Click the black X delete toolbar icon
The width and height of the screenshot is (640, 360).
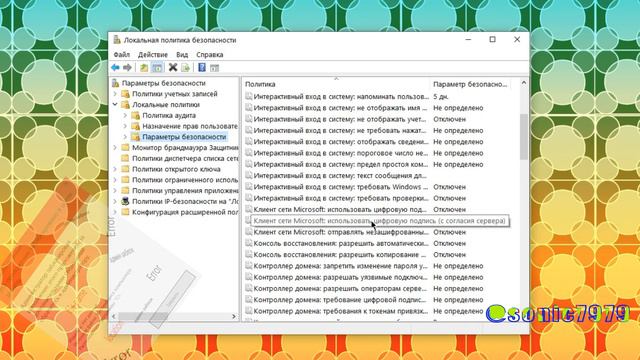(173, 67)
